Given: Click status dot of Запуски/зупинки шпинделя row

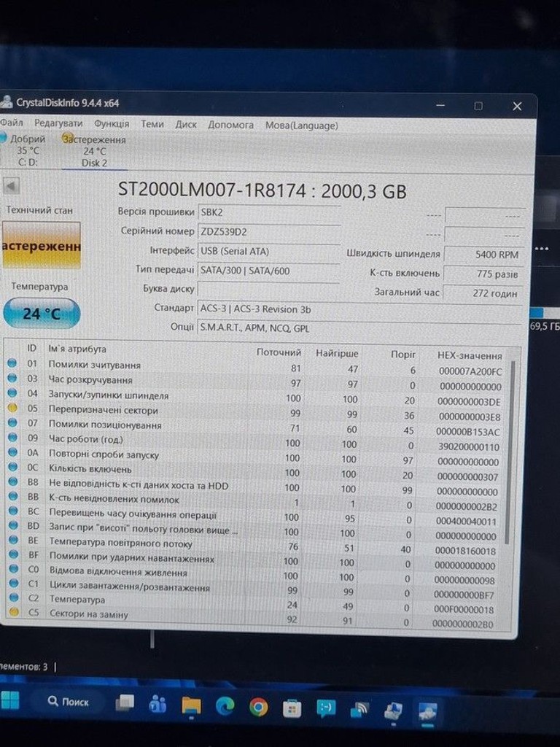Looking at the screenshot, I should pyautogui.click(x=12, y=392).
